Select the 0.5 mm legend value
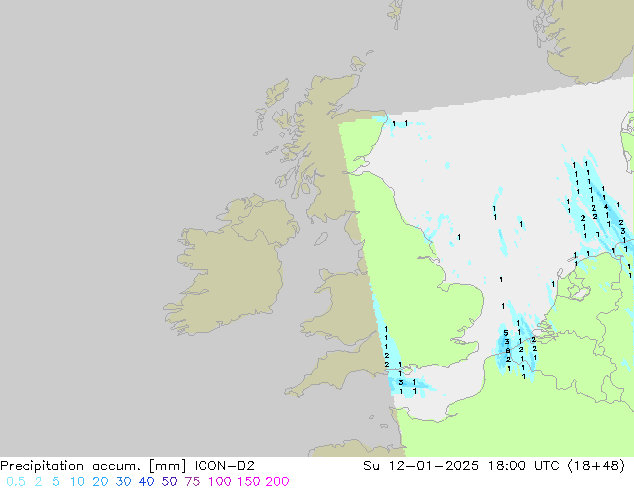The height and width of the screenshot is (490, 634). 16,482
